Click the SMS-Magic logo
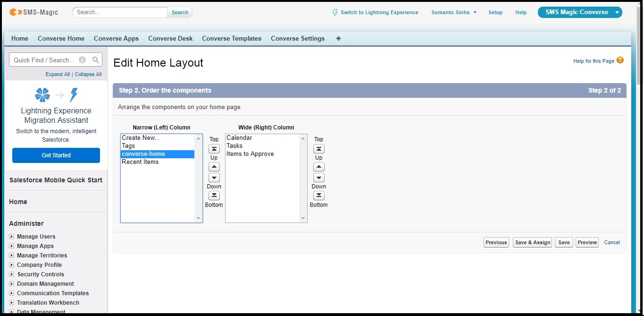Image resolution: width=644 pixels, height=316 pixels. [34, 12]
